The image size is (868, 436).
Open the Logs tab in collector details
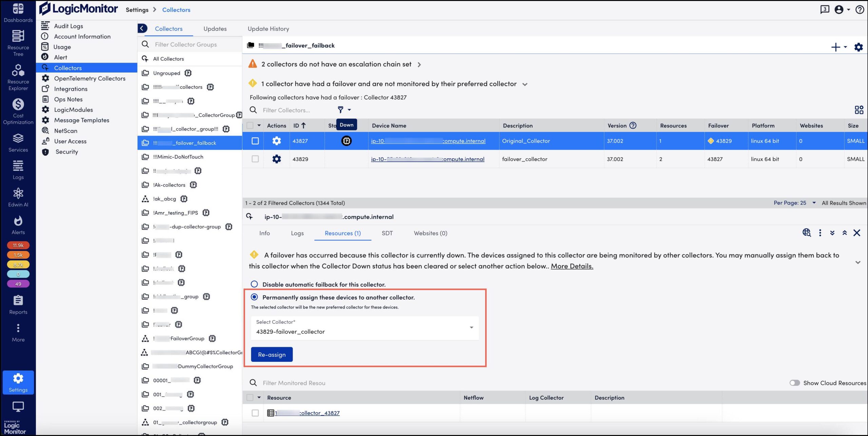pos(297,233)
